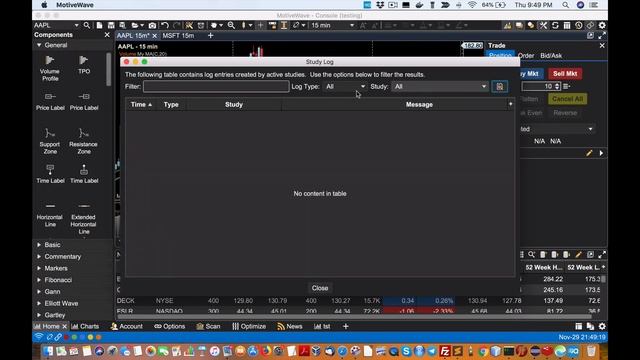Click the Close button in Study Log
This screenshot has width=640, height=360.
320,288
